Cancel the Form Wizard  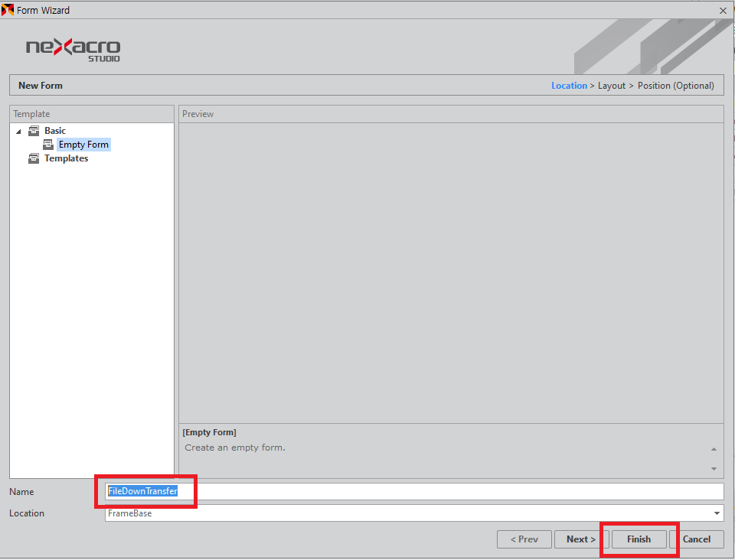click(x=696, y=539)
